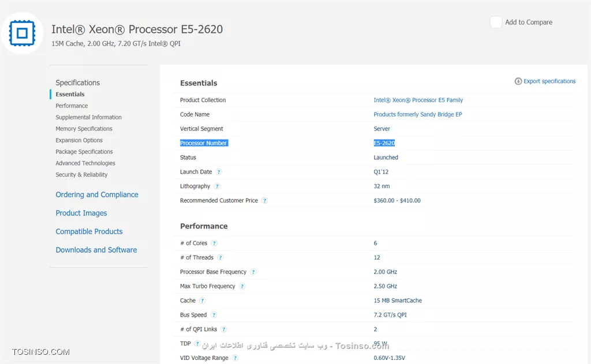Click the Export specifications link
The image size is (591, 364).
(549, 81)
